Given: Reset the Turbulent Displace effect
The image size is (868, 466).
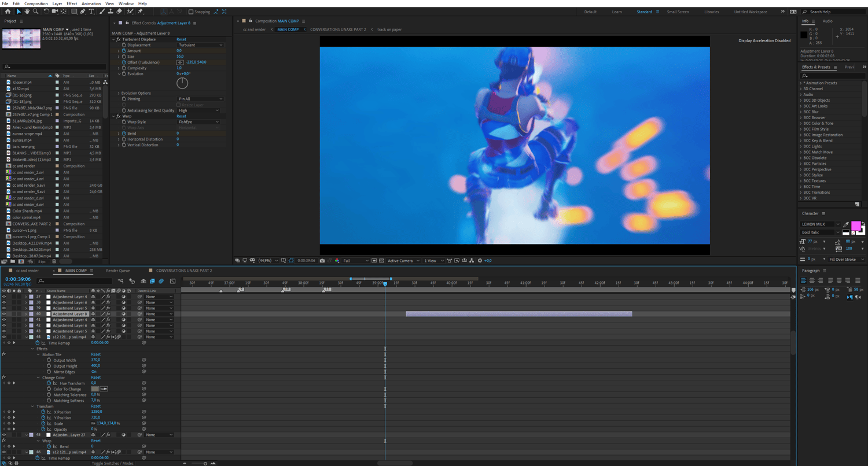Looking at the screenshot, I should (181, 39).
